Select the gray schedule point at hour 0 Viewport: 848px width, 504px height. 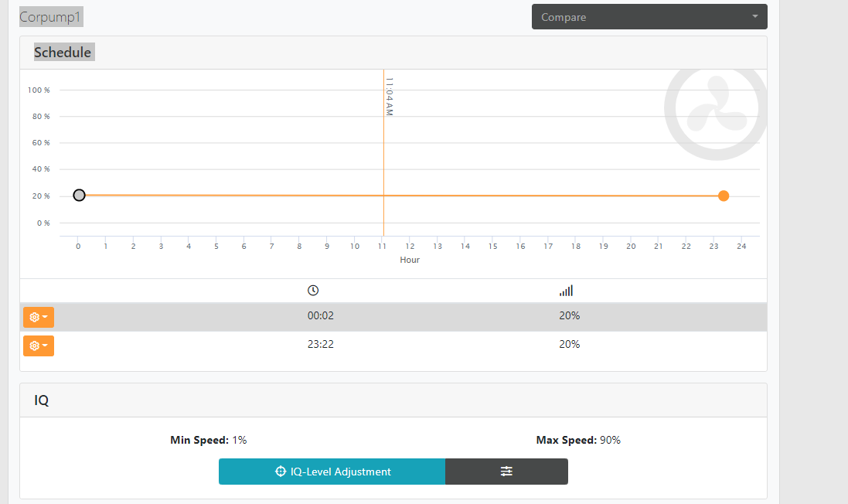(x=79, y=196)
